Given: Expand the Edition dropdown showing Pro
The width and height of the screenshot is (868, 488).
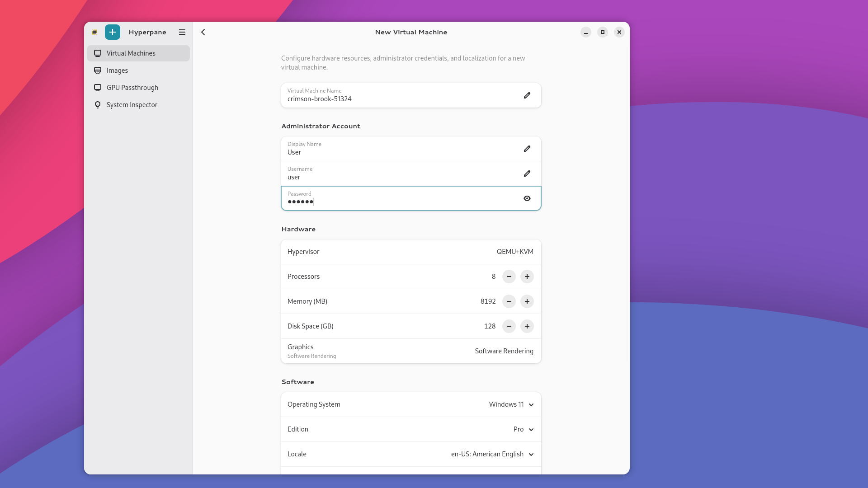Looking at the screenshot, I should click(524, 429).
